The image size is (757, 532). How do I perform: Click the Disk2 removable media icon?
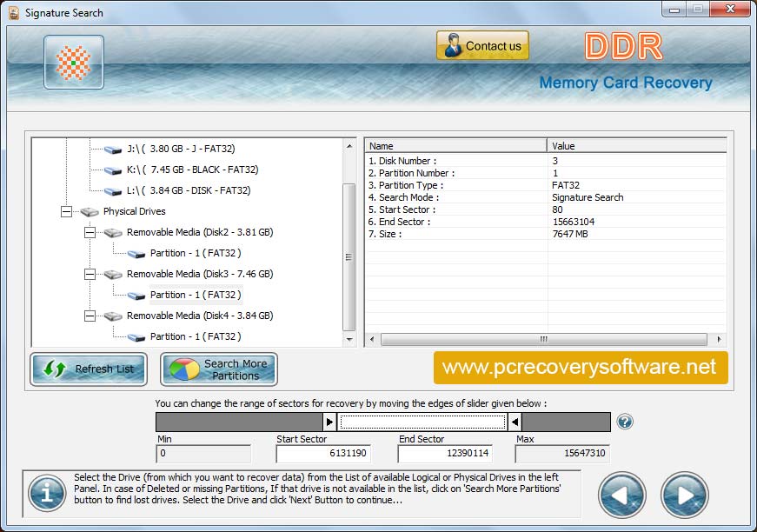113,233
